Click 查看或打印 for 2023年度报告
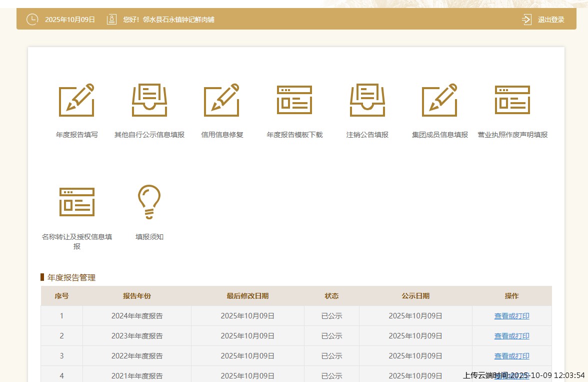The width and height of the screenshot is (588, 382). [x=511, y=336]
